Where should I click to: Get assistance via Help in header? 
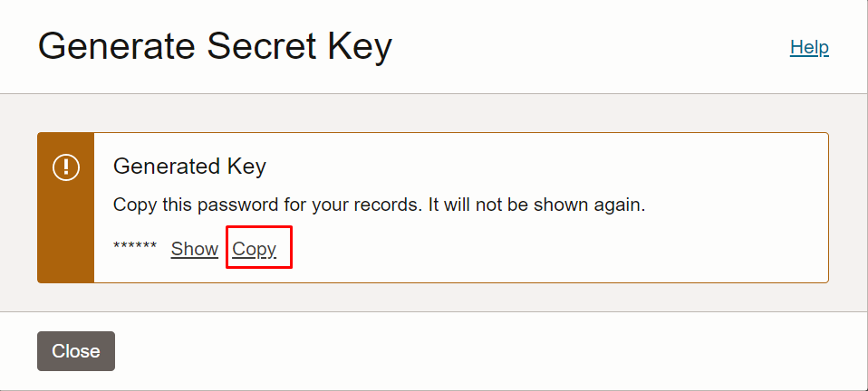[x=809, y=48]
